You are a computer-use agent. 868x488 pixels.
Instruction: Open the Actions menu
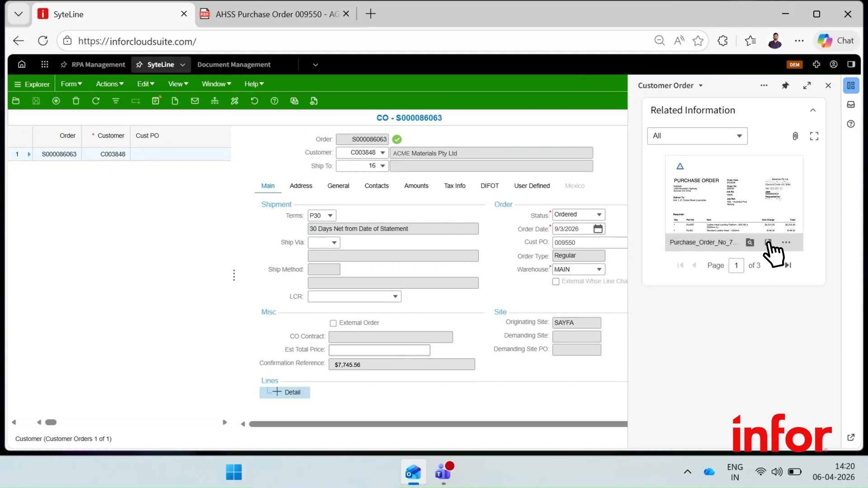110,84
